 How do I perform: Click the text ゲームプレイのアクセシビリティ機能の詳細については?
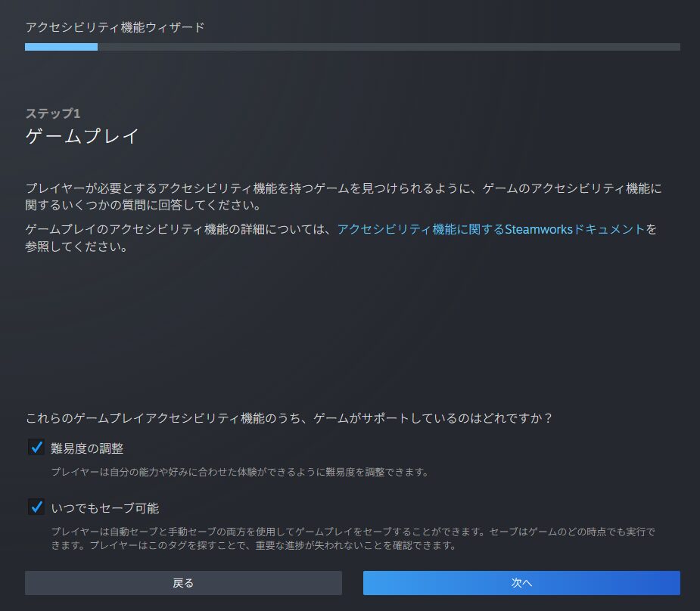pos(179,229)
